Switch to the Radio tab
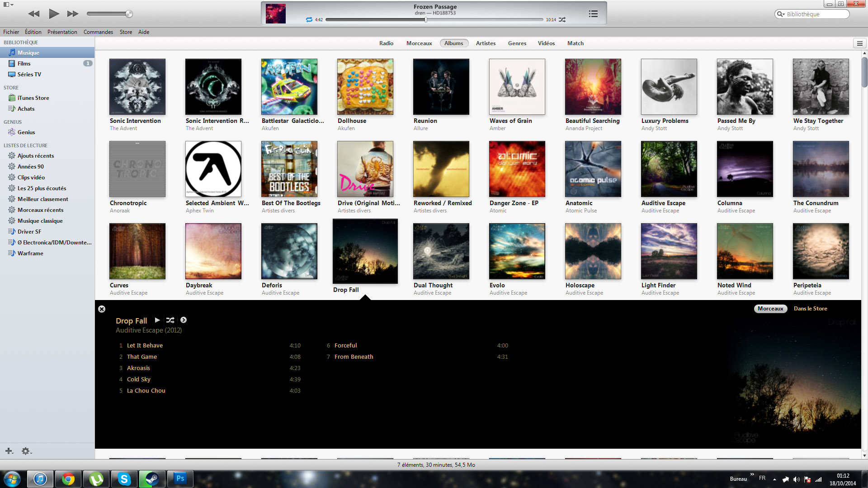The height and width of the screenshot is (488, 868). coord(386,43)
